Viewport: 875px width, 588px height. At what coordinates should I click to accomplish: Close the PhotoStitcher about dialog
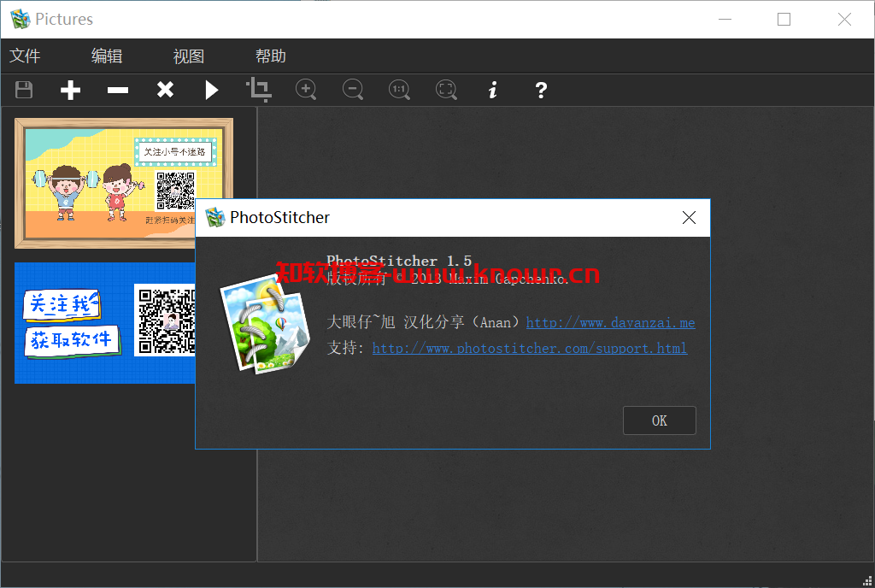690,218
